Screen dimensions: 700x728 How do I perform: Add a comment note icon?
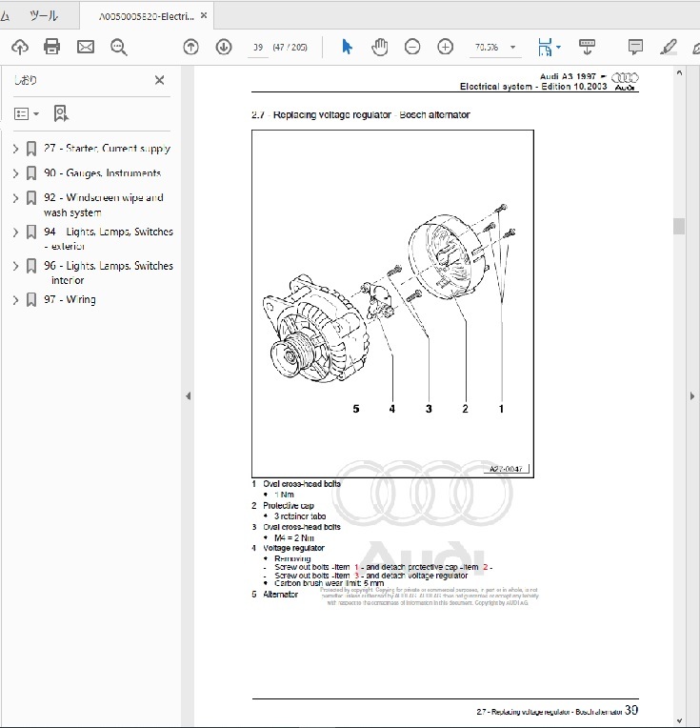(x=635, y=47)
